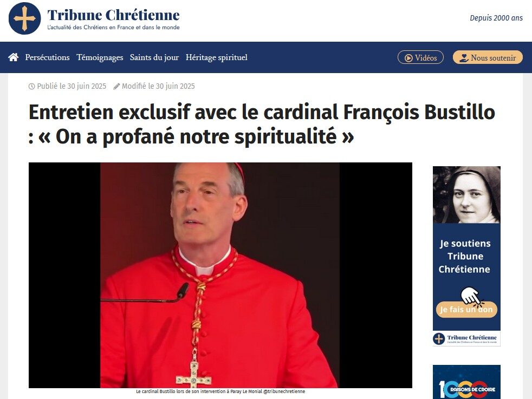Click the home icon in navigation bar
532x399 pixels.
tap(13, 57)
